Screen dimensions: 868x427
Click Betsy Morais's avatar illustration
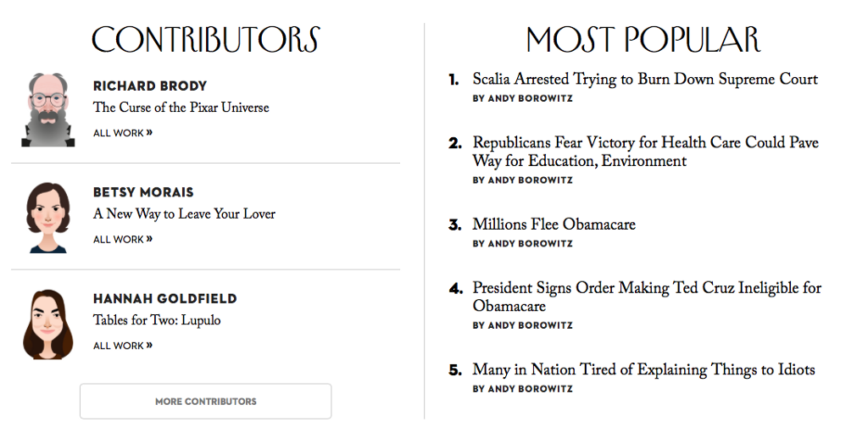47,217
